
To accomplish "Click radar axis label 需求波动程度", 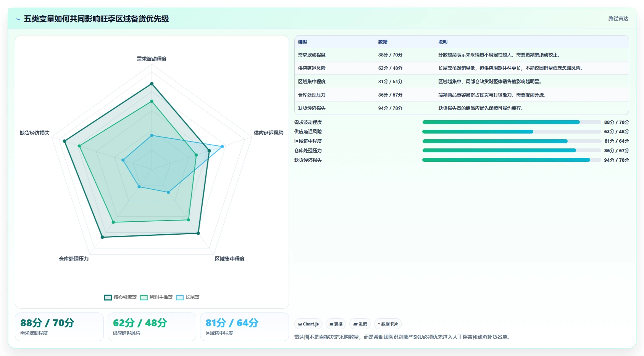I will (x=152, y=59).
